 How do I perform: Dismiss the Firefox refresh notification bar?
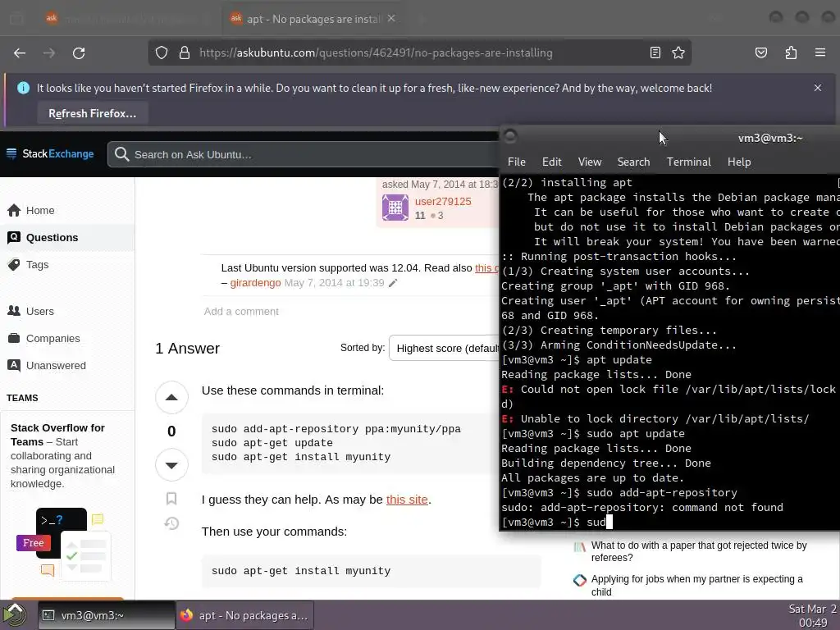pyautogui.click(x=818, y=88)
